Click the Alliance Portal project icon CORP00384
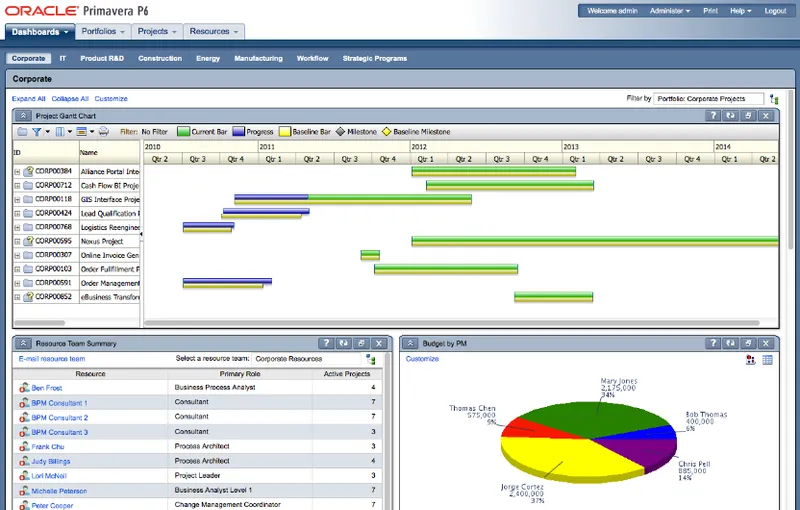 point(29,171)
